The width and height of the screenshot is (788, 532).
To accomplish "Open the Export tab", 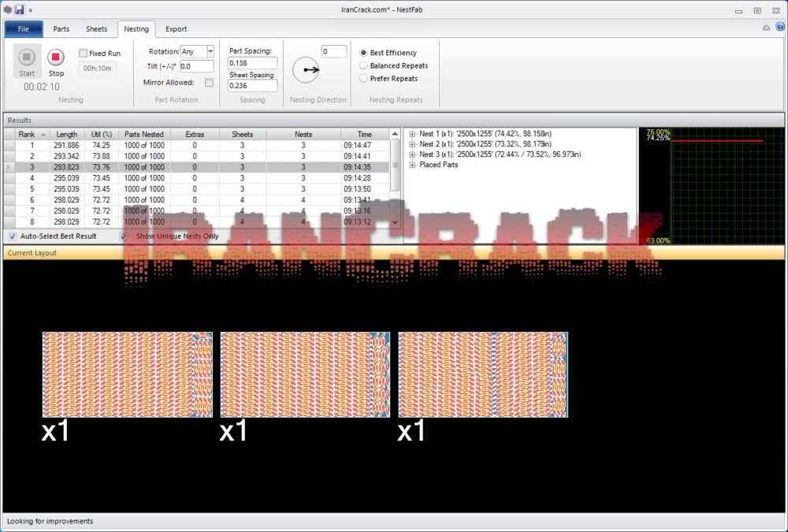I will click(176, 29).
